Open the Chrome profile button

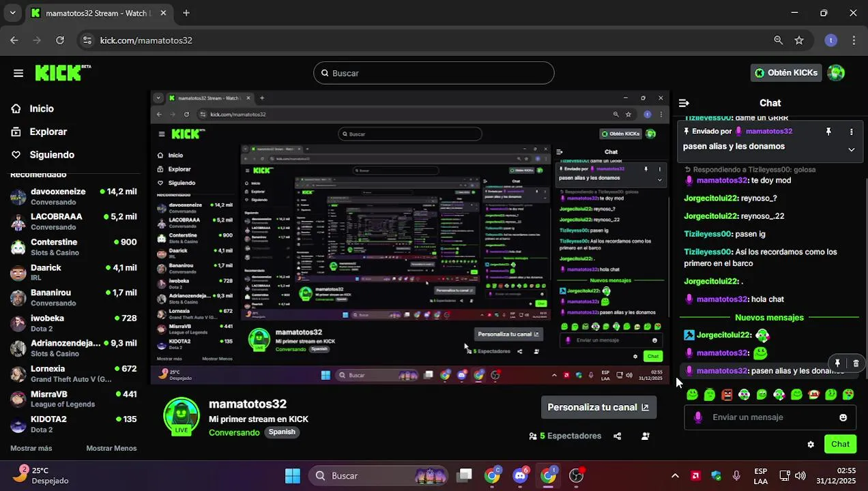coord(830,40)
